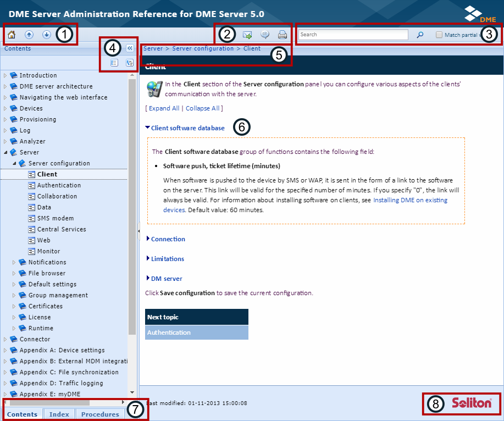Run search with magnifier icon
The image size is (504, 421).
420,35
